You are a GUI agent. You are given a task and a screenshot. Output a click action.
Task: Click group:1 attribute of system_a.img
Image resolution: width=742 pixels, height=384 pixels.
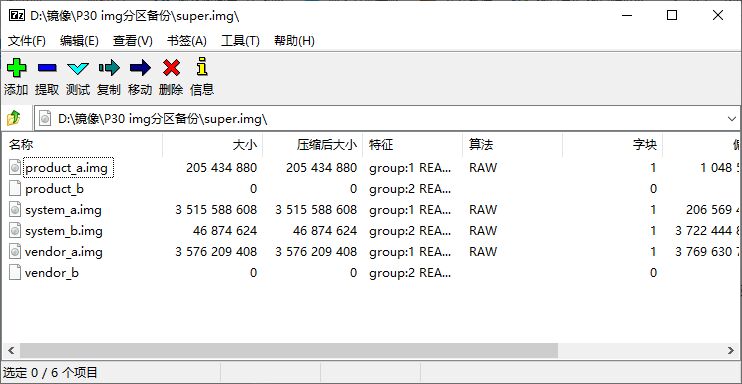410,210
